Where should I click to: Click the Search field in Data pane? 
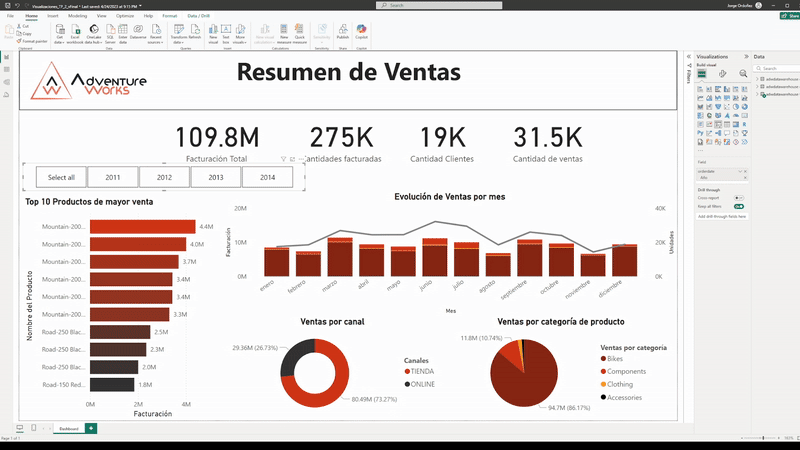point(775,68)
